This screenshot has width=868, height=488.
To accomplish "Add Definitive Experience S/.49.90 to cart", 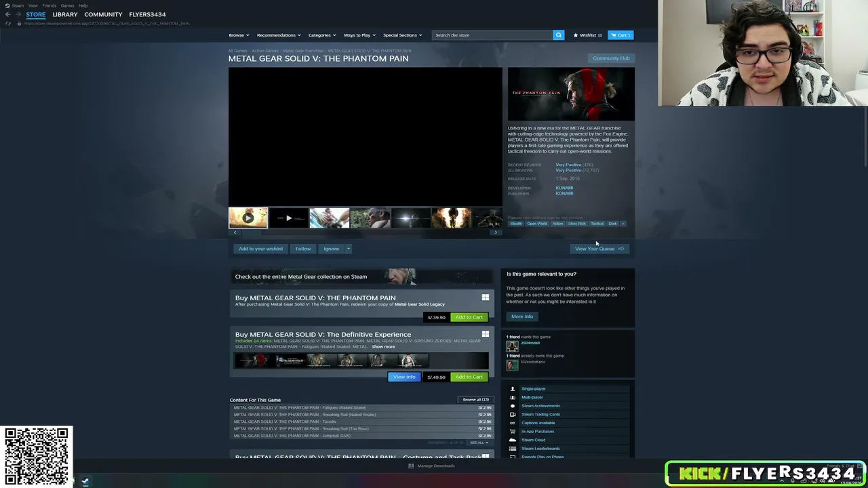I will [x=469, y=377].
